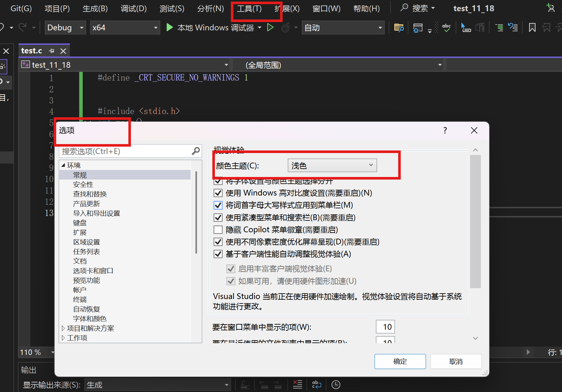
Task: Click the add user account icon
Action: pyautogui.click(x=551, y=8)
